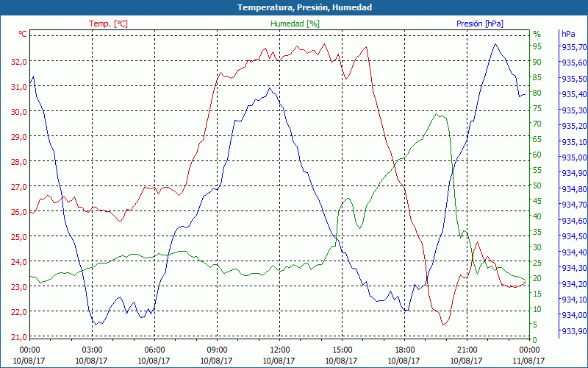Click the 75 humidity axis value
588x368 pixels.
point(537,108)
